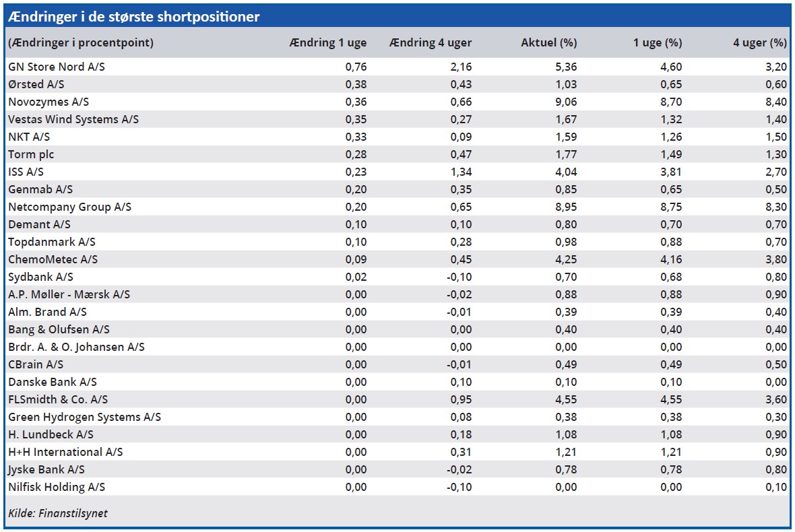
Task: Click GN Store Nord's 4-week change 2,16
Action: 461,67
